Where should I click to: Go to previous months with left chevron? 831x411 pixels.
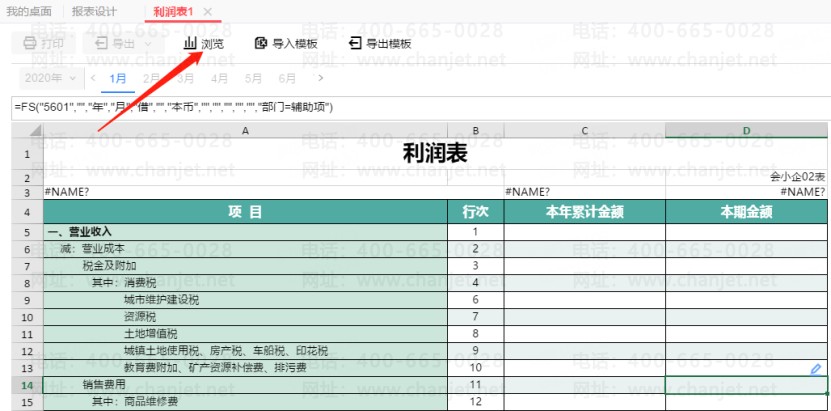[93, 78]
